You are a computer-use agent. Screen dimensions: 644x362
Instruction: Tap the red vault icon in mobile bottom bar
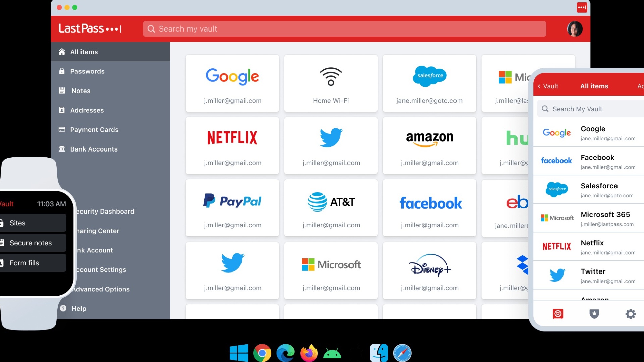pos(557,314)
